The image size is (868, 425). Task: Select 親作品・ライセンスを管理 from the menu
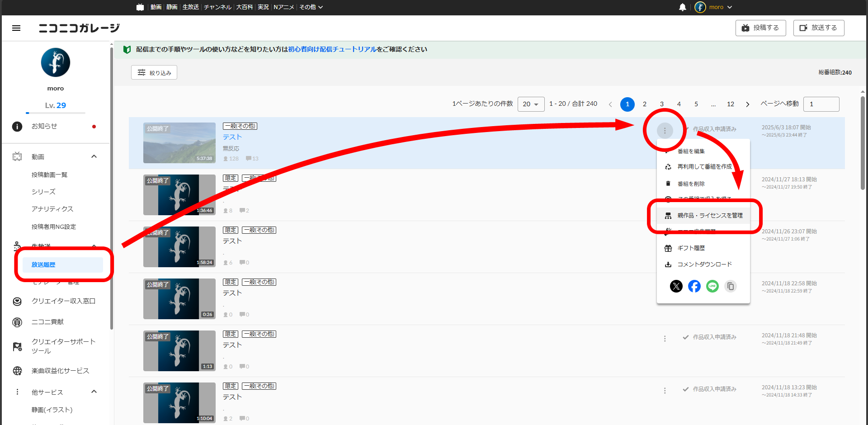703,216
